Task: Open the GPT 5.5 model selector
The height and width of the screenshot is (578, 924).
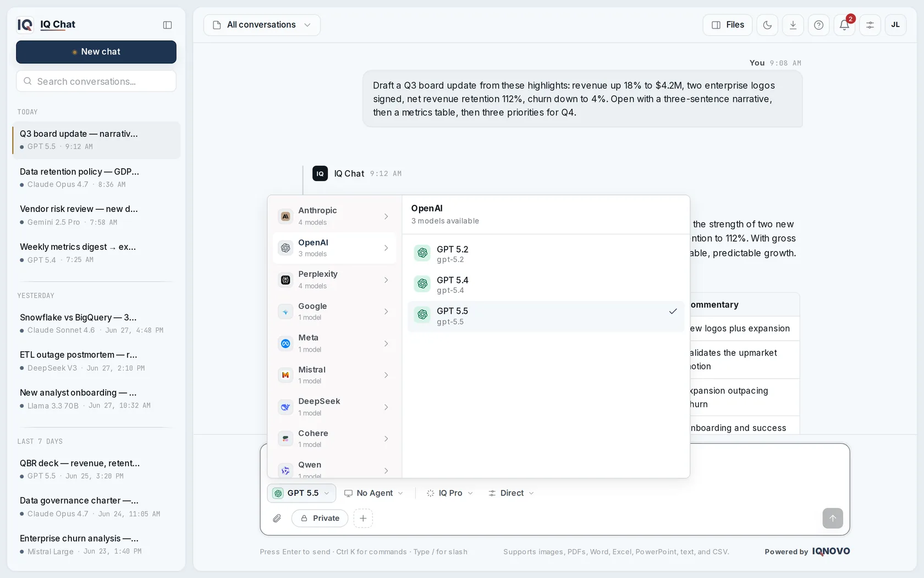Action: [x=301, y=493]
